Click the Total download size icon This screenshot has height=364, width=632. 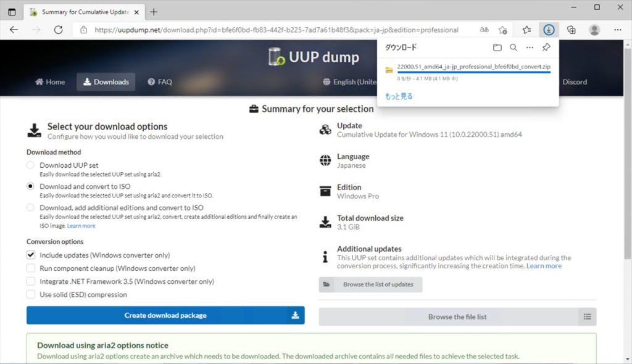pos(325,222)
